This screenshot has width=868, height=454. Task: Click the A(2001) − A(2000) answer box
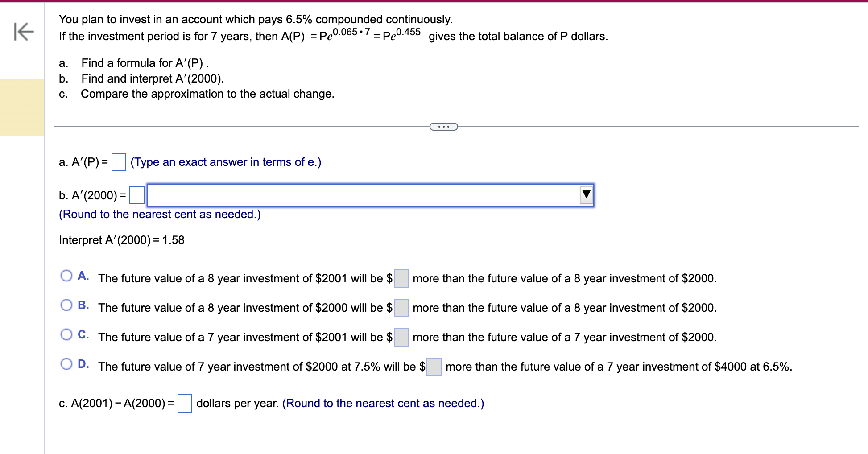tap(184, 403)
